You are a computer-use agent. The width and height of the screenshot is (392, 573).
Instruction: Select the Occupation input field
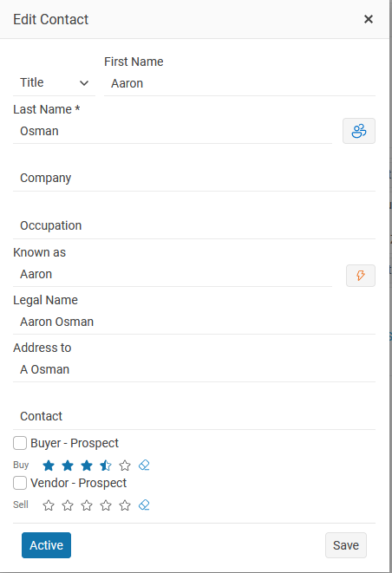pos(194,226)
